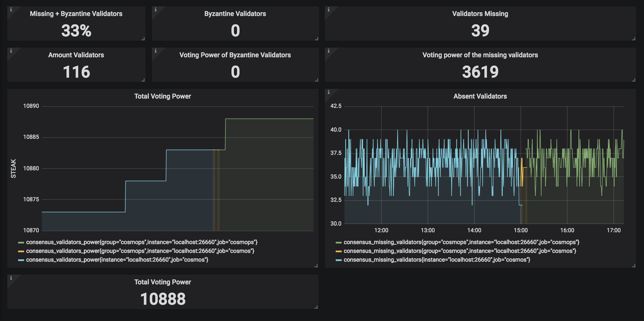644x321 pixels.
Task: Open Byzantine Validators panel title menu
Action: pyautogui.click(x=235, y=14)
